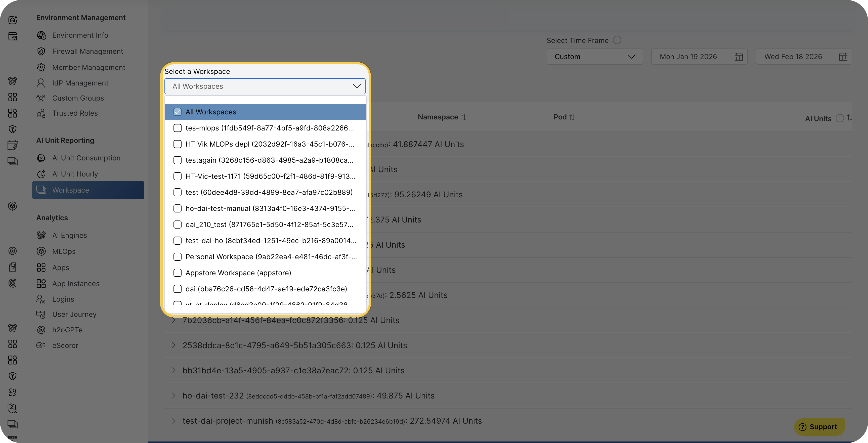Uncheck the All Workspaces checkbox
Image resolution: width=868 pixels, height=443 pixels.
pos(178,112)
